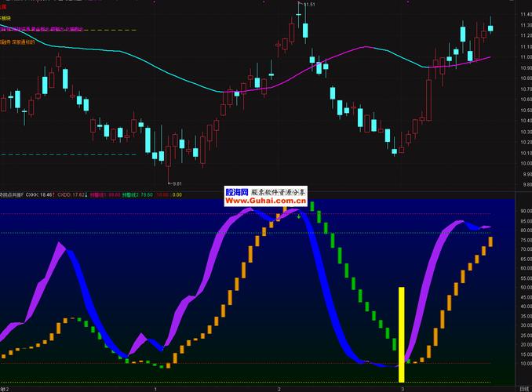Click the 11.51 high price marker
The height and width of the screenshot is (392, 532).
309,5
